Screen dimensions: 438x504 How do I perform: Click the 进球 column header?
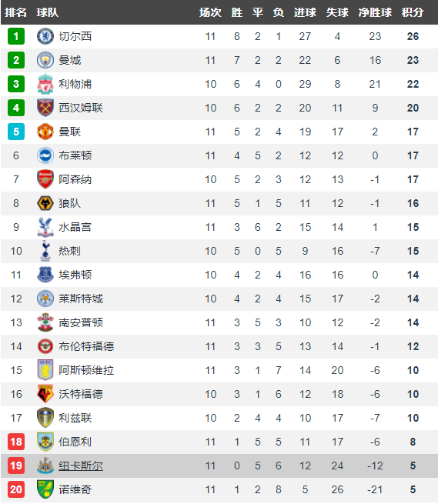(x=305, y=12)
